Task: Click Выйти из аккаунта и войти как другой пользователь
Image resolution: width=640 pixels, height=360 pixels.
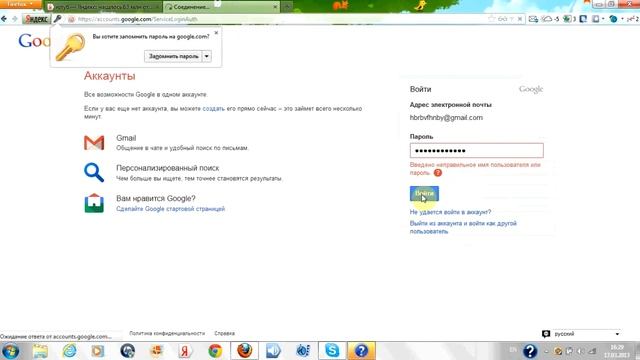Action: point(463,227)
